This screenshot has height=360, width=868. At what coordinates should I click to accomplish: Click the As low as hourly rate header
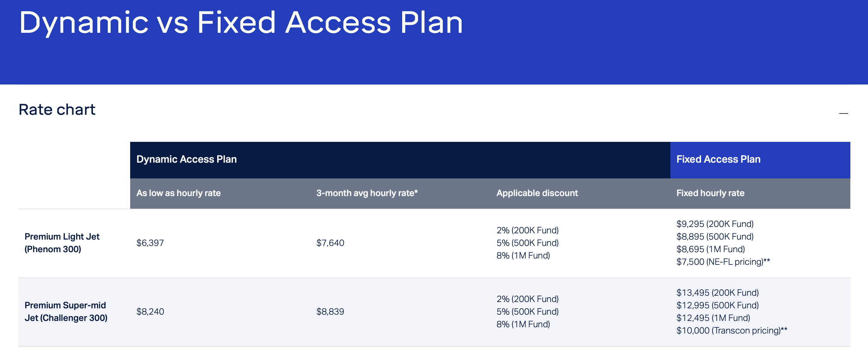click(x=178, y=193)
